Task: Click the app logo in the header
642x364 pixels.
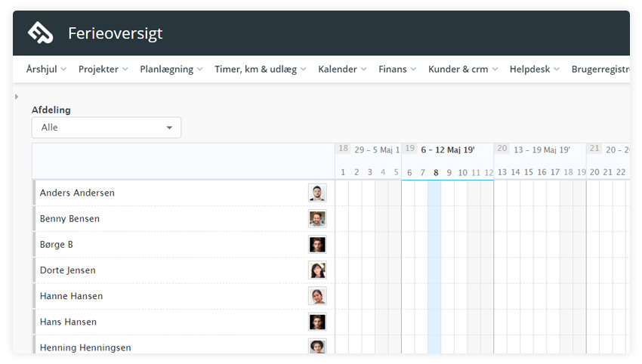Action: pyautogui.click(x=40, y=32)
